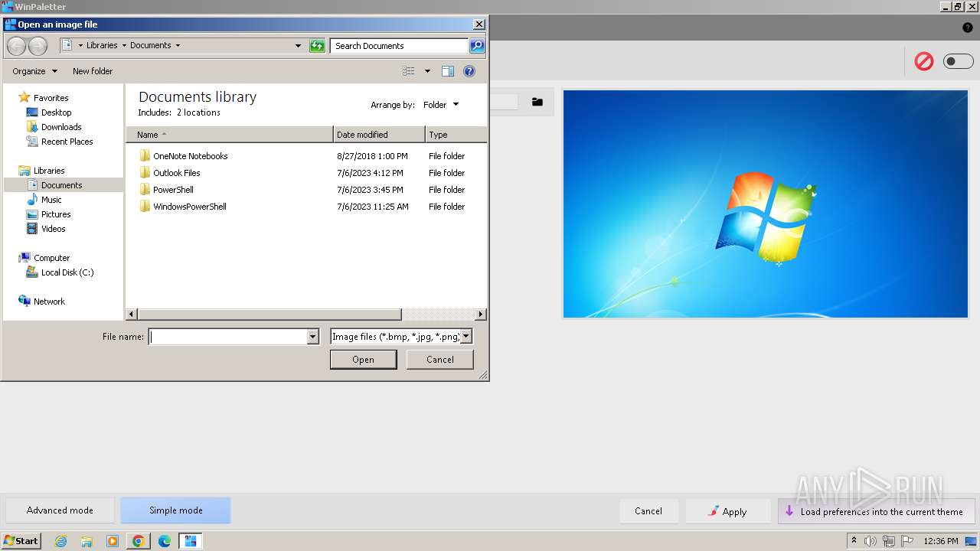Click the folder browse icon in WinPaletter
The image size is (980, 551).
(537, 102)
